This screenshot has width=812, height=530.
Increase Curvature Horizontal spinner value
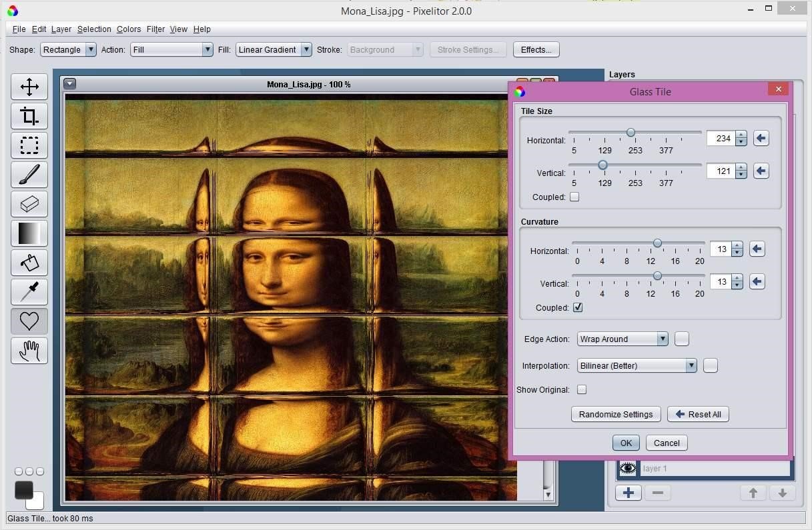[x=737, y=245]
